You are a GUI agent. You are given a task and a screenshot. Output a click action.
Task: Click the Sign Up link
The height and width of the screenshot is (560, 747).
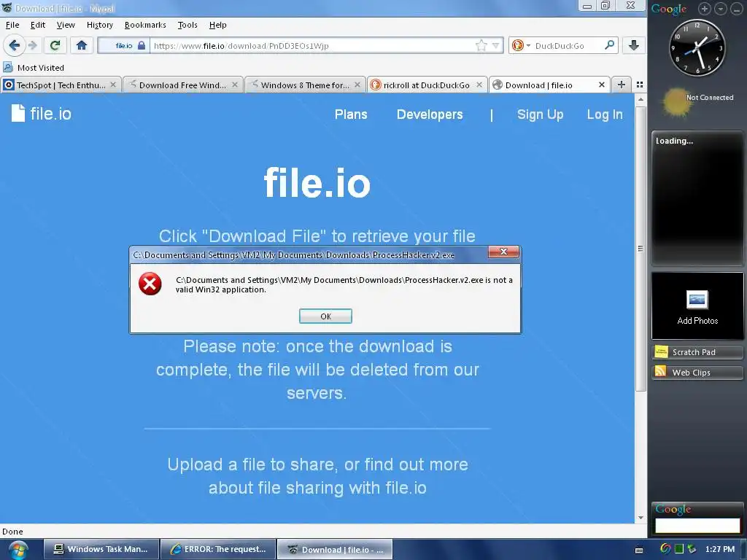click(541, 114)
